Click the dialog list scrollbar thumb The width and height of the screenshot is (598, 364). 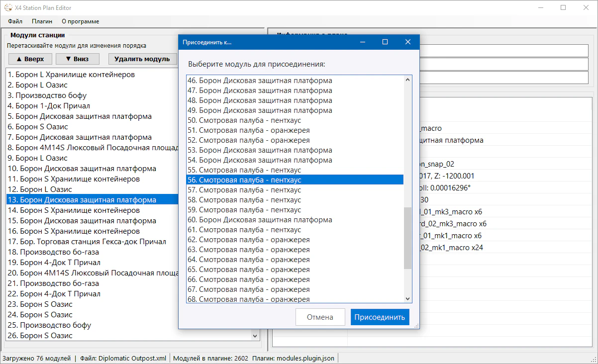(x=407, y=238)
